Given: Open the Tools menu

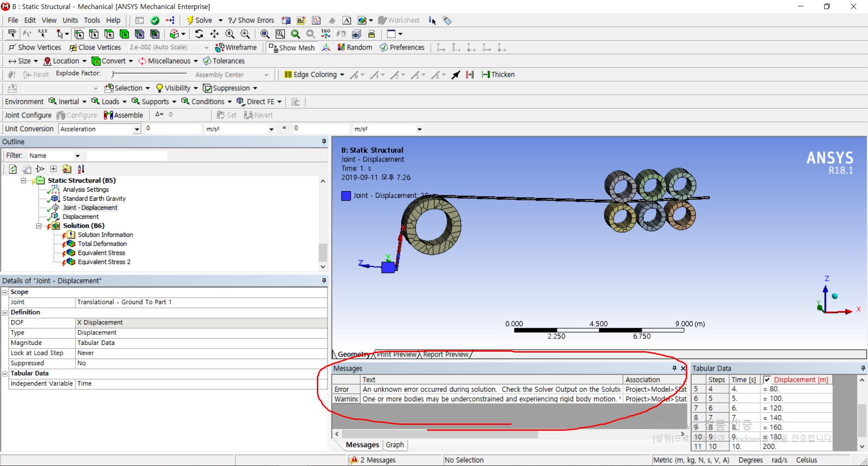Looking at the screenshot, I should [92, 20].
